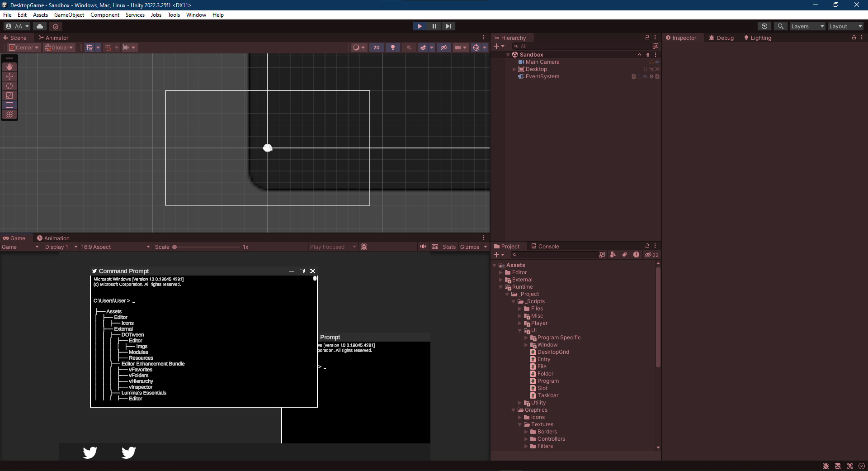Viewport: 868px width, 471px height.
Task: Open the Center pivot dropdown
Action: (x=24, y=48)
